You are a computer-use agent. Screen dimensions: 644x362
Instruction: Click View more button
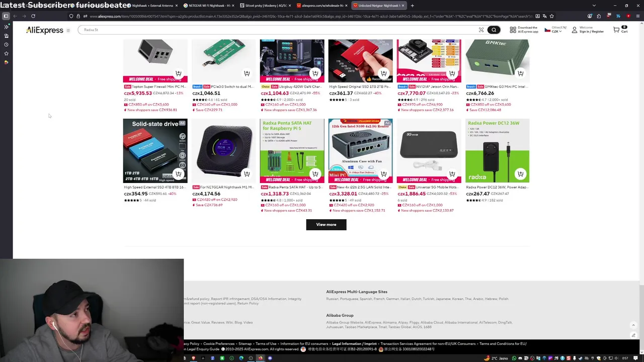pos(326,225)
